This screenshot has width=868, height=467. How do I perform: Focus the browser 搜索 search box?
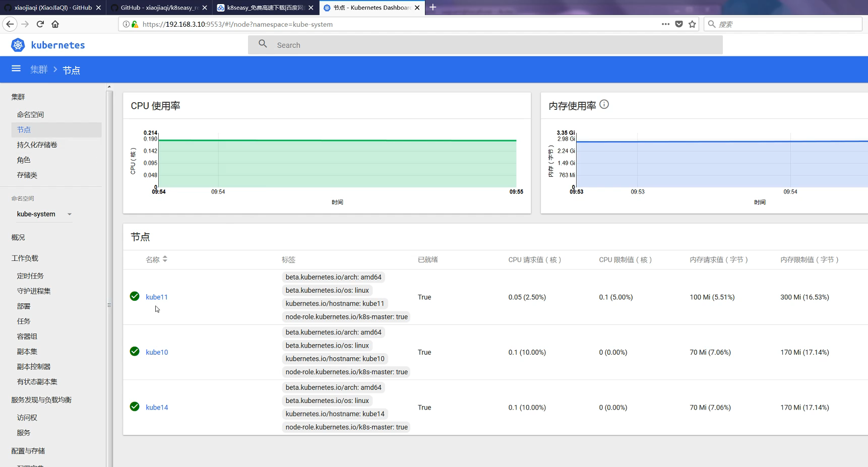point(783,24)
